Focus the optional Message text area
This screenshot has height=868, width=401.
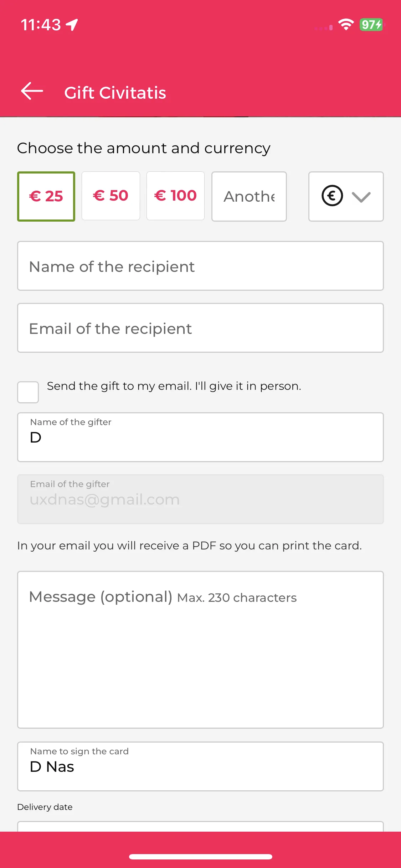point(200,650)
